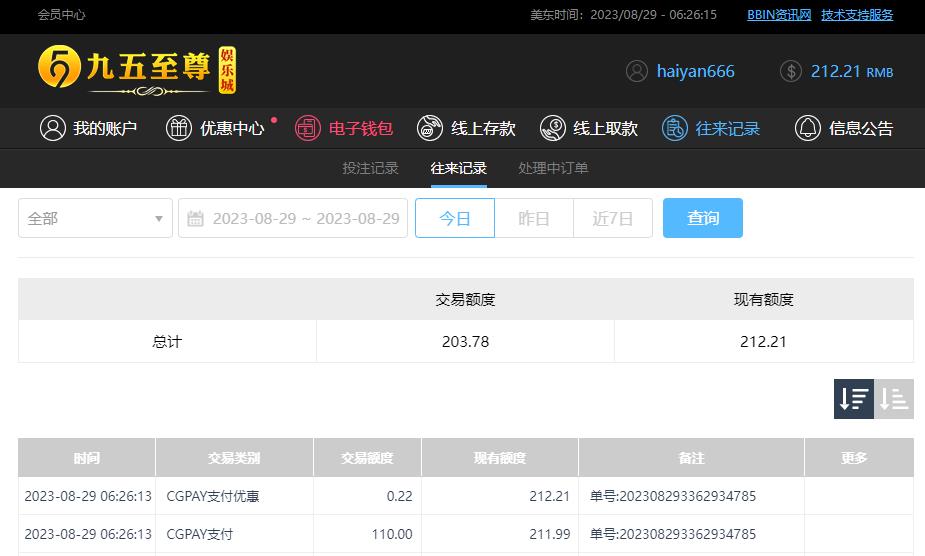Screen dimensions: 925x556
Task: Click the date range input field
Action: coord(293,218)
